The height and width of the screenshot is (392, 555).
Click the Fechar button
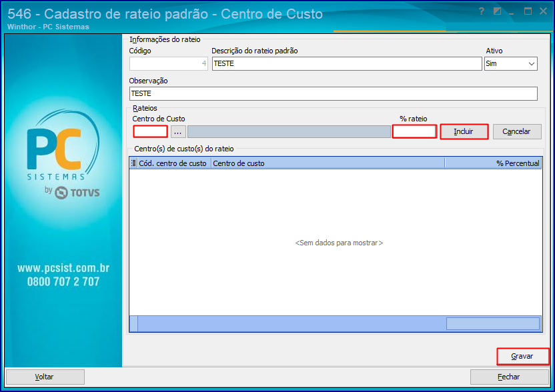click(510, 377)
